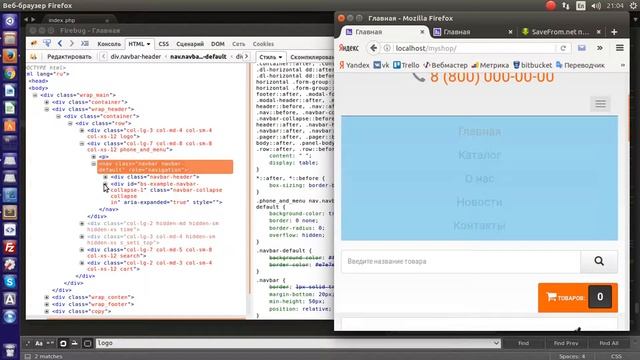Open the DOM tab in Firebug
The height and width of the screenshot is (360, 640).
[218, 44]
